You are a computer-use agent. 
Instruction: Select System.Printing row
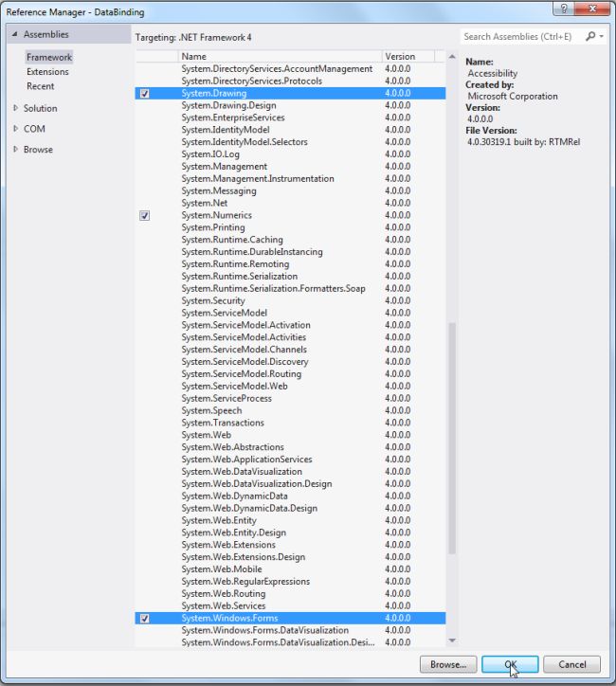coord(290,227)
